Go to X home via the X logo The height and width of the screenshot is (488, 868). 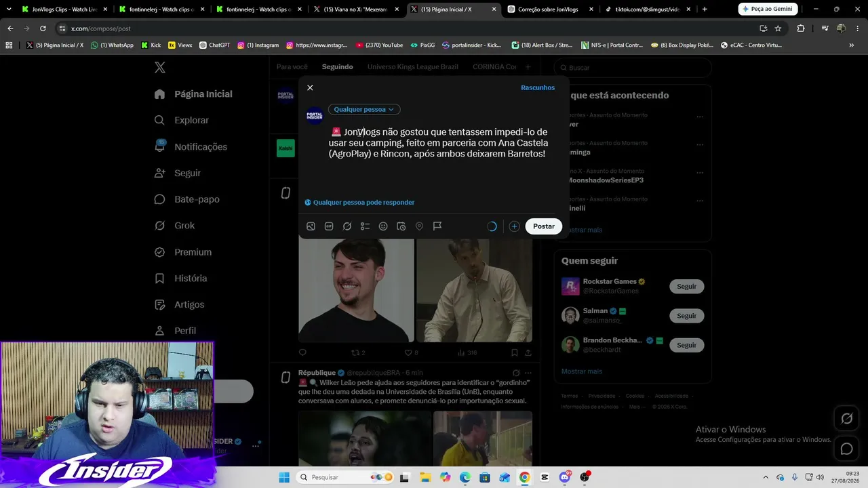pos(160,67)
